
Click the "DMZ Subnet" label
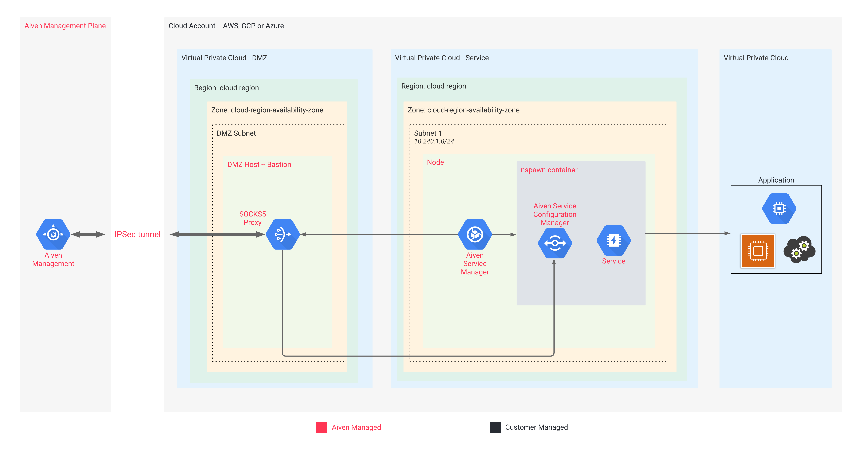[236, 133]
